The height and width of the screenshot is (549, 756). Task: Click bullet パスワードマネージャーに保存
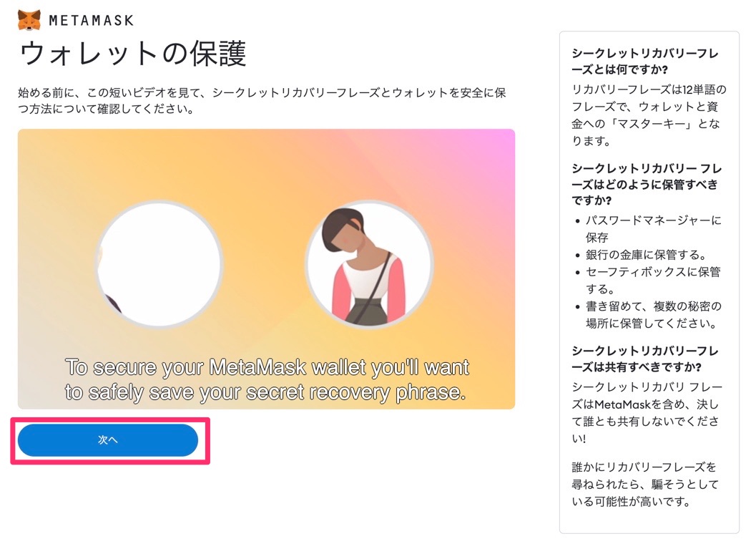pos(653,228)
